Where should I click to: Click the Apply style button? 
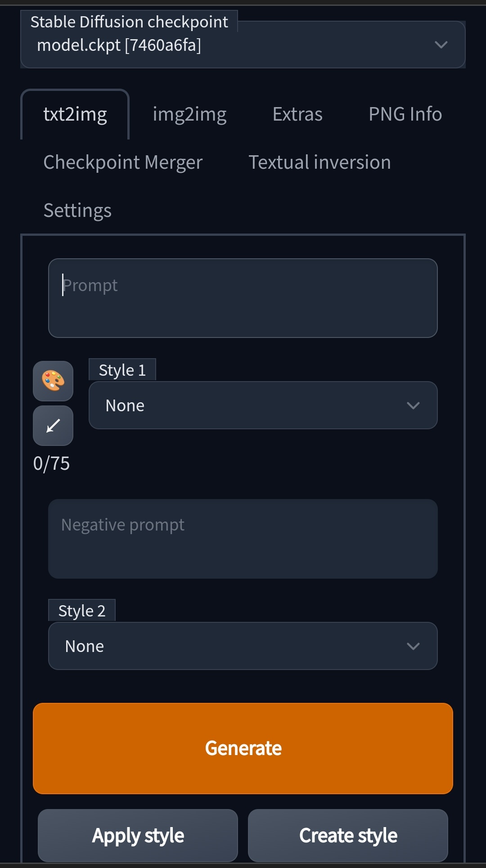point(138,835)
